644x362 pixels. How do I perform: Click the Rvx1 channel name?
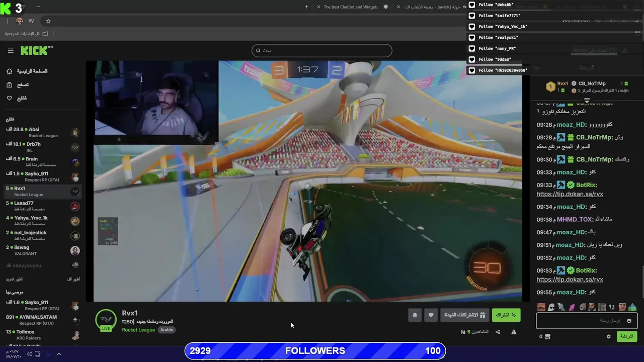(x=130, y=313)
